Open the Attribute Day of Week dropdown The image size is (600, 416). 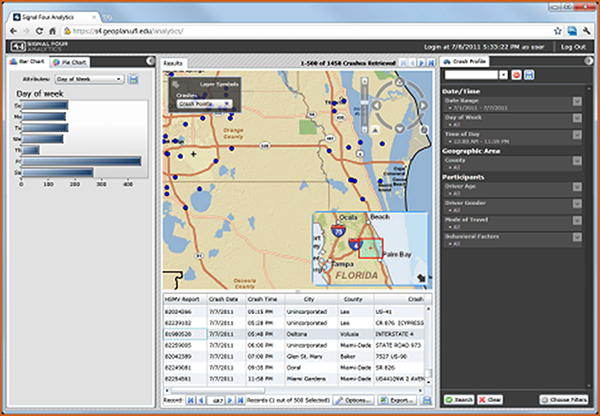point(90,79)
